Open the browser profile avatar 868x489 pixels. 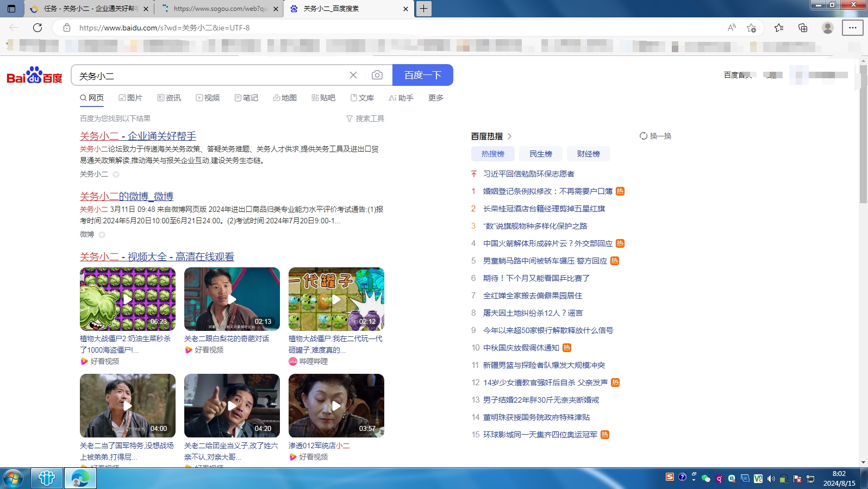pos(827,28)
